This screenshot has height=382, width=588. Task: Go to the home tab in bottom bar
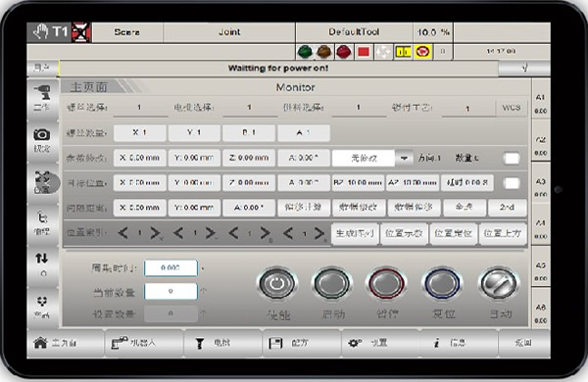point(66,343)
